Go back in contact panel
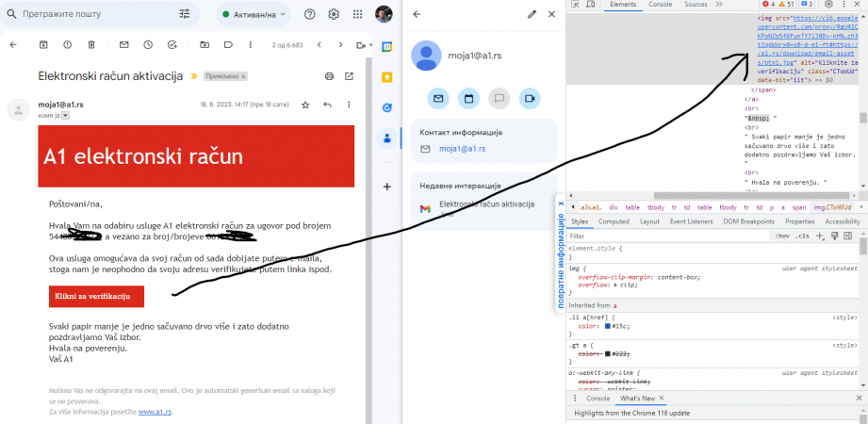The image size is (868, 424). [417, 14]
